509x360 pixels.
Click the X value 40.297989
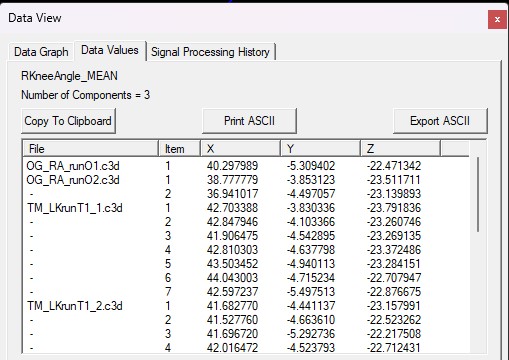(232, 166)
